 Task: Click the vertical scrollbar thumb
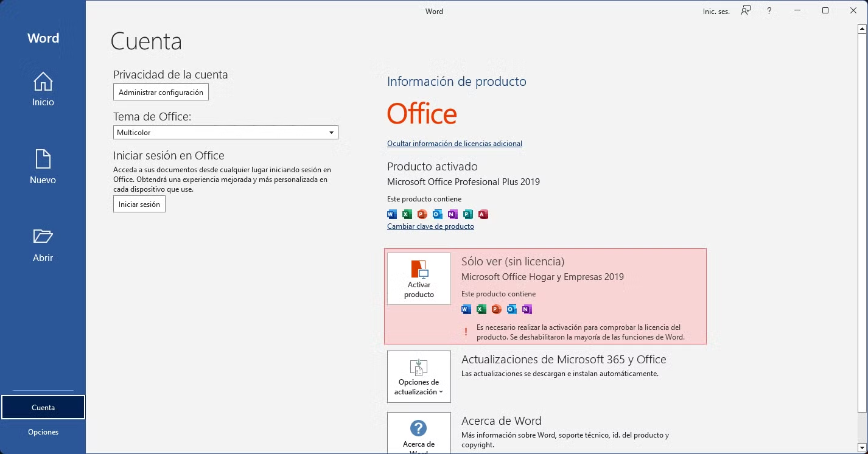click(861, 223)
